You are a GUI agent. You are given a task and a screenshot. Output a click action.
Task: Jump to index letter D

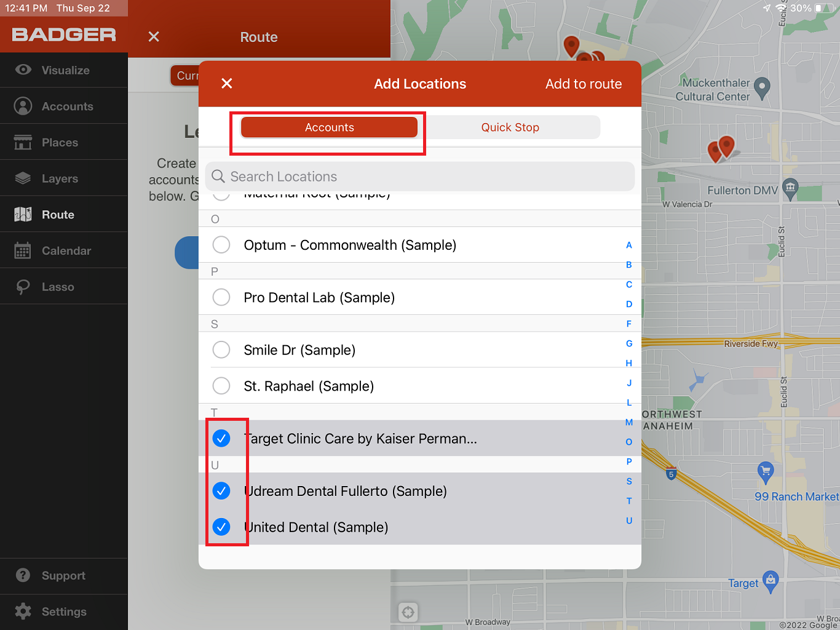(x=629, y=304)
